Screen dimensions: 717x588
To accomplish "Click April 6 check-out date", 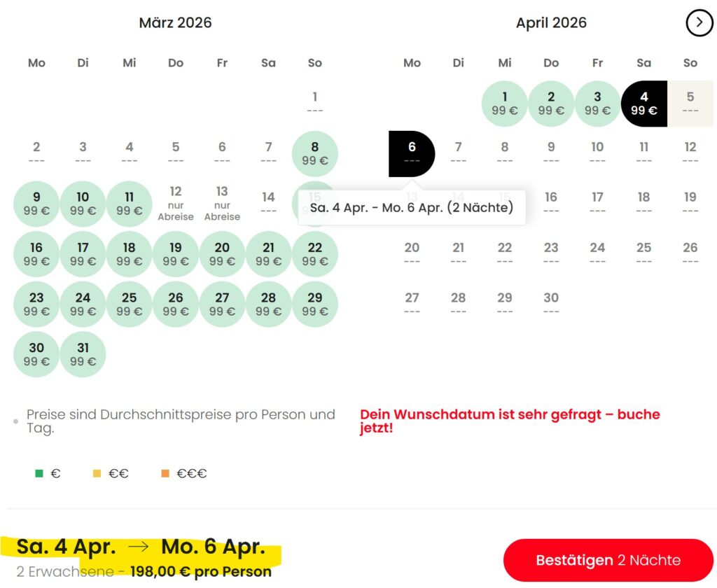I will click(x=412, y=153).
